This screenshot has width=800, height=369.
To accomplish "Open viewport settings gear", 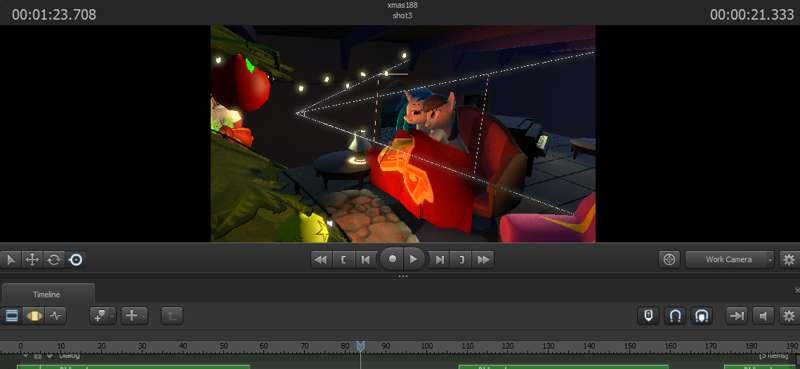I will click(789, 260).
